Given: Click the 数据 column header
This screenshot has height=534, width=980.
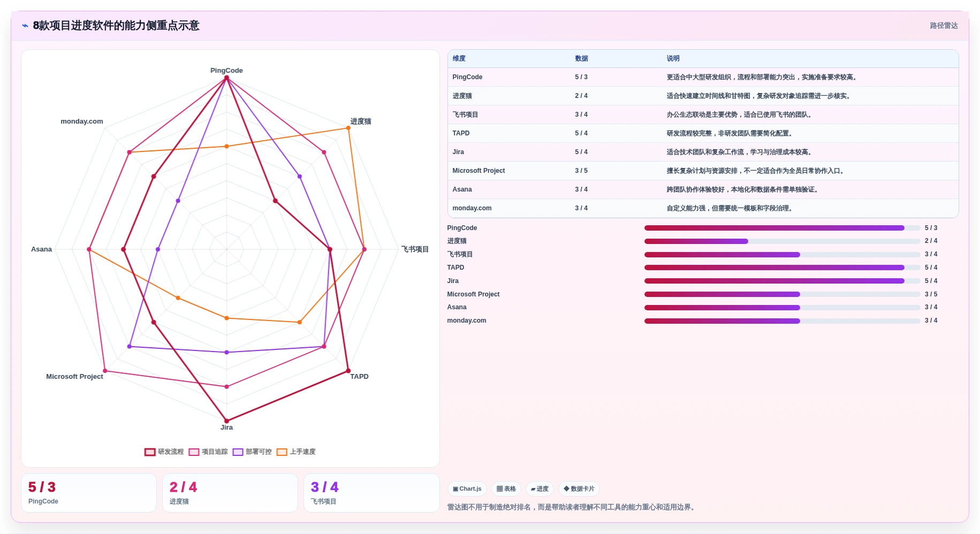Looking at the screenshot, I should (582, 58).
